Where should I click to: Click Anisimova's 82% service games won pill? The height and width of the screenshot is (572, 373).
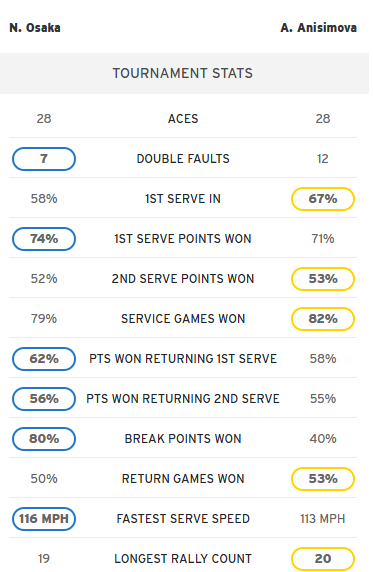(x=323, y=318)
